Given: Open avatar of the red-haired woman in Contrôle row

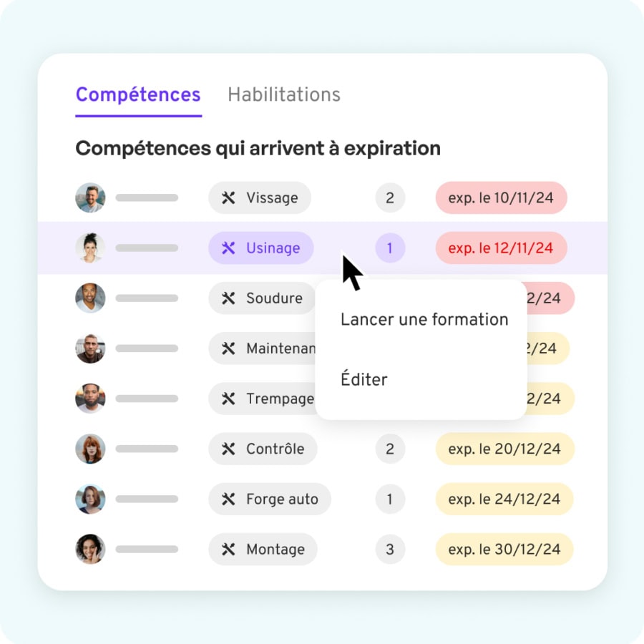Looking at the screenshot, I should [90, 449].
